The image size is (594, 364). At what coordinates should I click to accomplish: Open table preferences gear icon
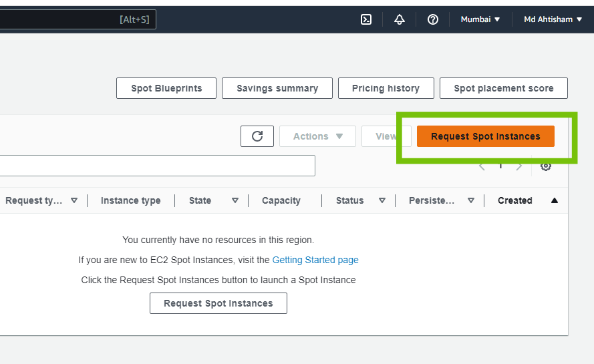[x=546, y=166]
